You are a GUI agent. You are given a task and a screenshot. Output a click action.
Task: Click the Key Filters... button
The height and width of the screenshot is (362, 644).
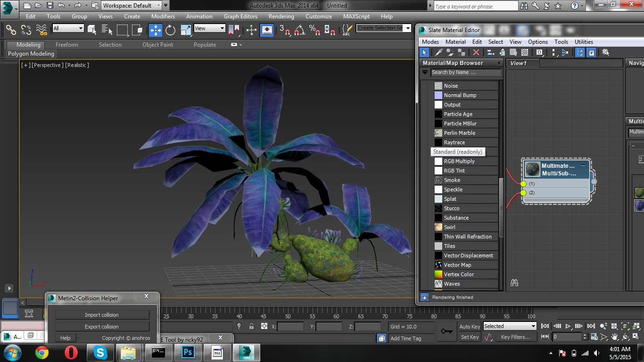click(x=516, y=337)
